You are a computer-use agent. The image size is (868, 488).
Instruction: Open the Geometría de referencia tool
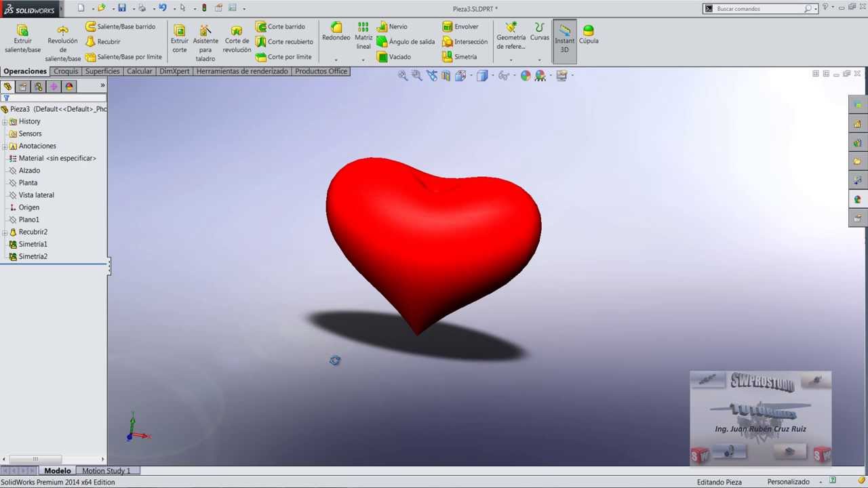pyautogui.click(x=511, y=36)
